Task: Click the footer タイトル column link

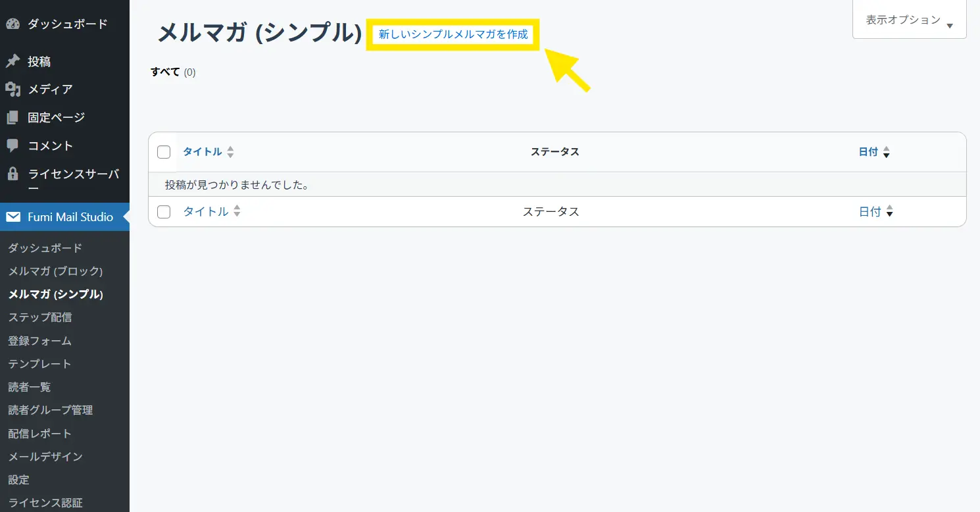Action: pyautogui.click(x=205, y=212)
